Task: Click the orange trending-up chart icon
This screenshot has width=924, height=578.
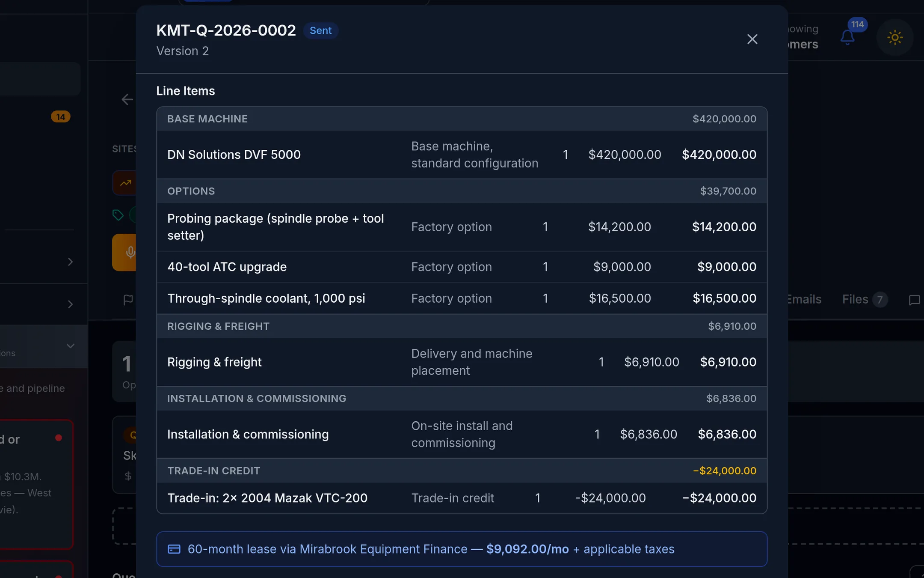Action: coord(125,183)
